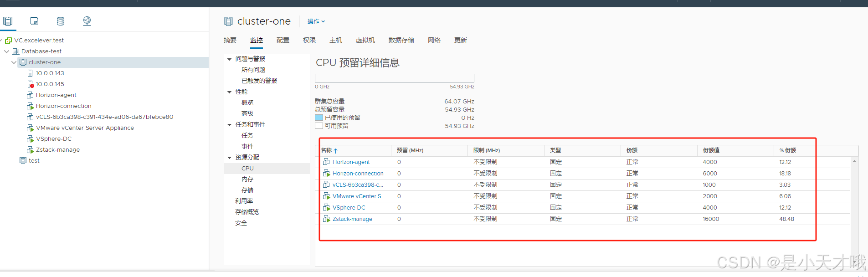This screenshot has width=868, height=277.
Task: Open the Networking inventory view icon
Action: click(87, 21)
